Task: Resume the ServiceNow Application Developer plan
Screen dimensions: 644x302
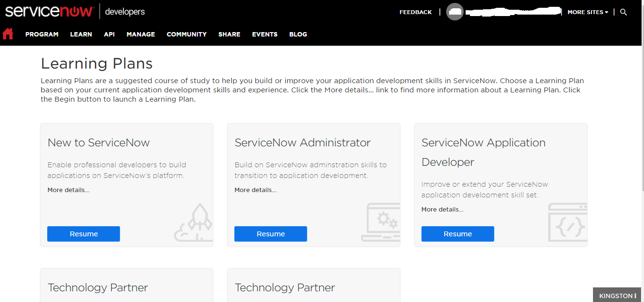Action: click(458, 234)
